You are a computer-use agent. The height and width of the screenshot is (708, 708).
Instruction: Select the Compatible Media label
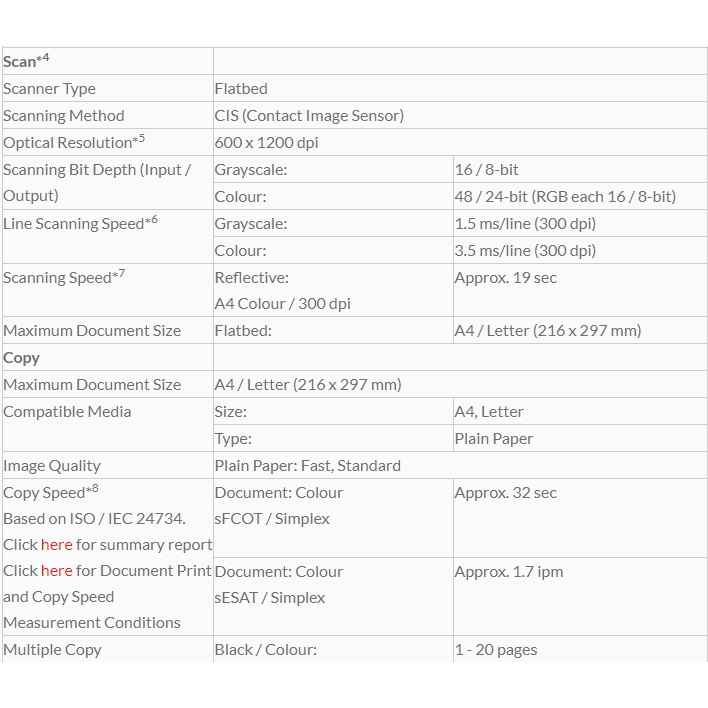[x=67, y=412]
